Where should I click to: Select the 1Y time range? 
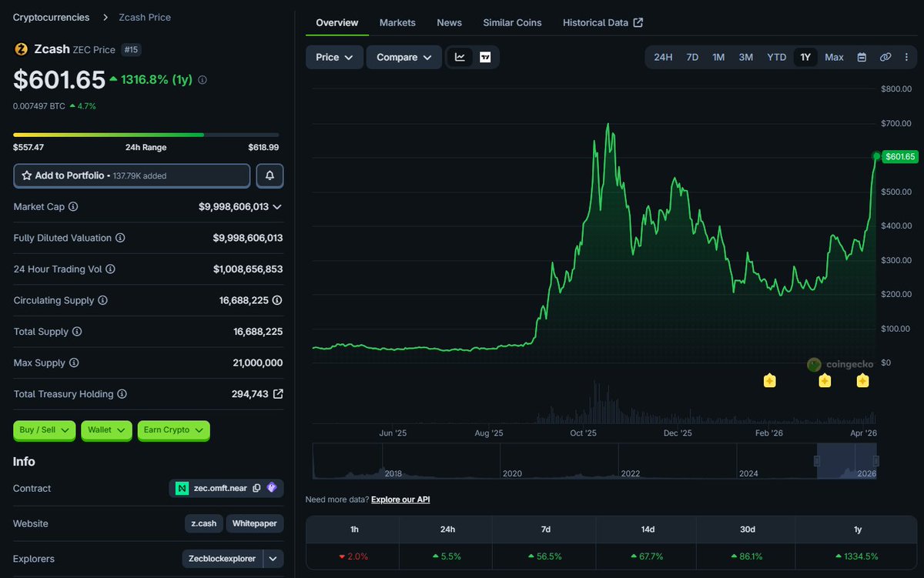[805, 57]
